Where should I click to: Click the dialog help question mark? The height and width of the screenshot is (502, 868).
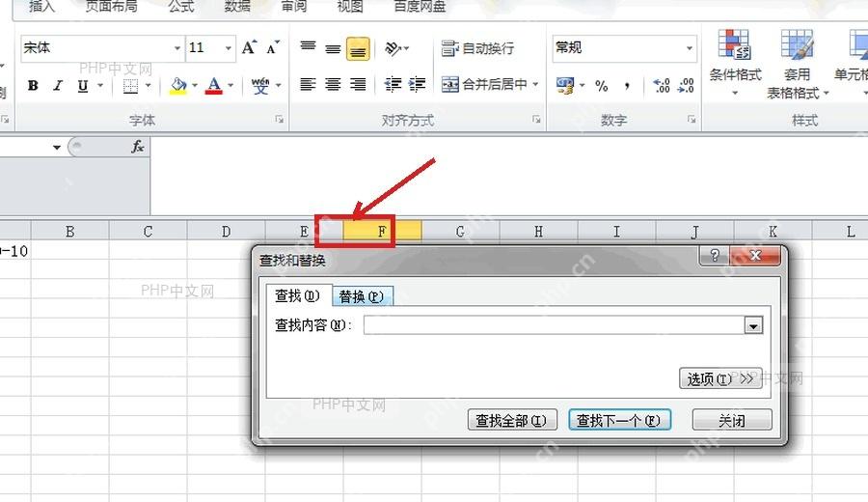point(714,256)
